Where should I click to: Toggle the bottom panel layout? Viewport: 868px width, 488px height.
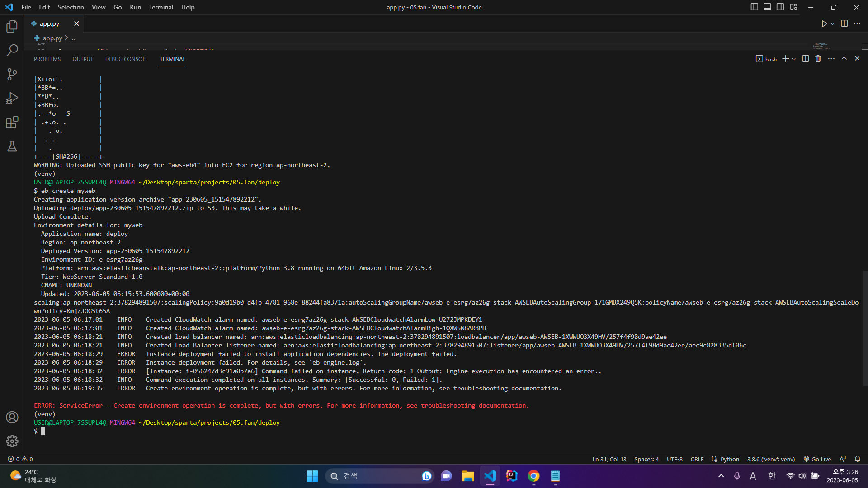[768, 7]
